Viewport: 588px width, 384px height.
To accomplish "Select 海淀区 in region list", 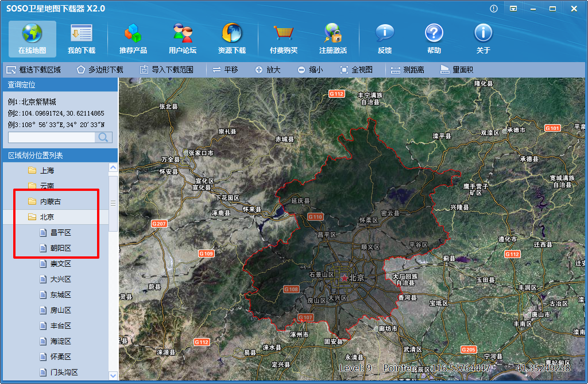I will pyautogui.click(x=56, y=341).
